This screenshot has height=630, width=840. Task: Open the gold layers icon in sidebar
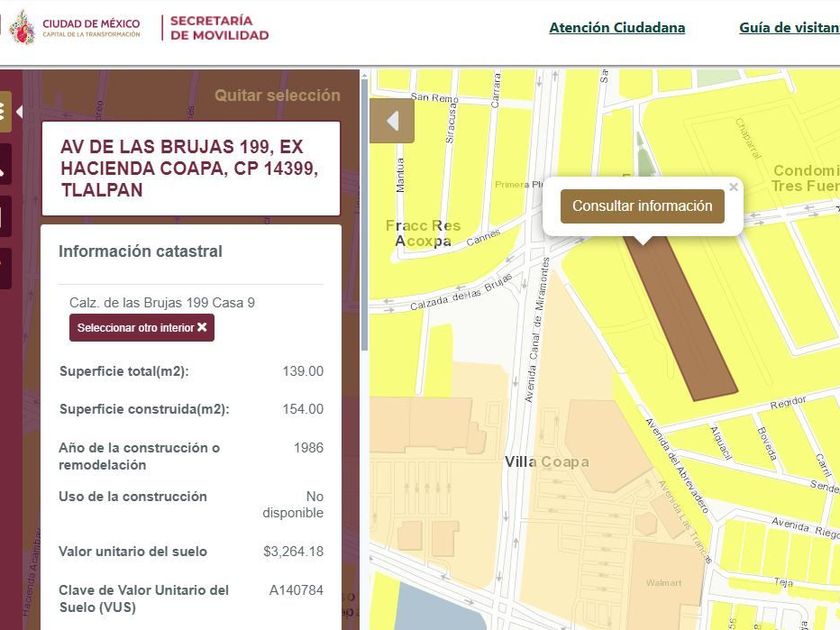[x=5, y=111]
